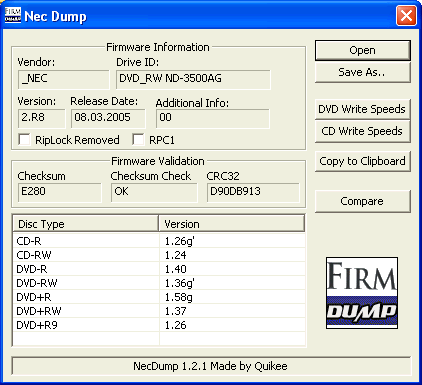Click the list's Version column header

pyautogui.click(x=232, y=224)
